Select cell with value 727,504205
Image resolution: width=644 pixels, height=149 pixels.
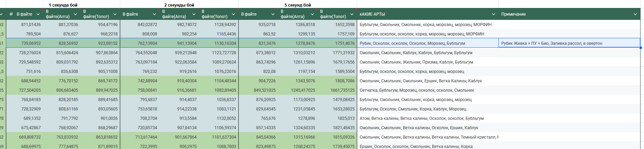(x=25, y=90)
